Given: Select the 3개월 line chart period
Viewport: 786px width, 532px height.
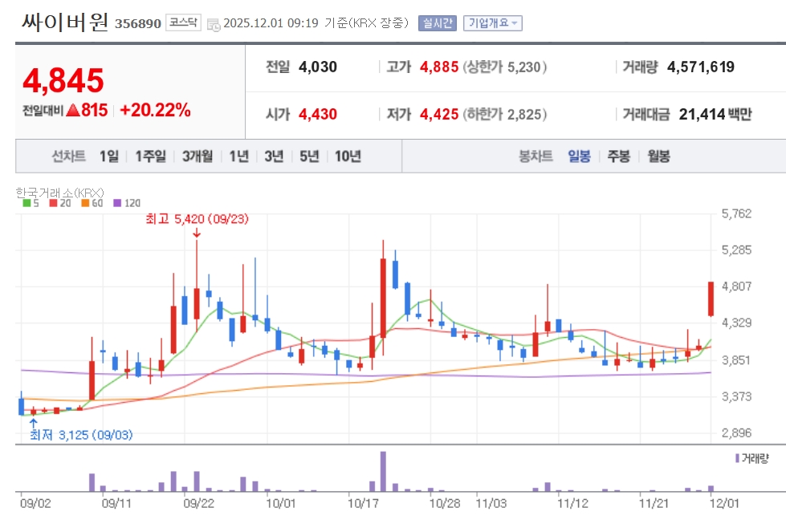Looking at the screenshot, I should 198,156.
